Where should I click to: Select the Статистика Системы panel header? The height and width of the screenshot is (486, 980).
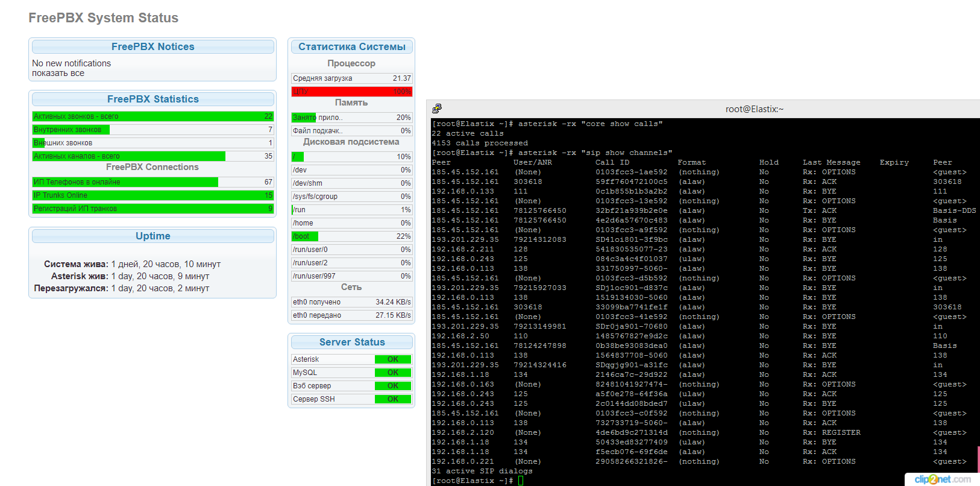[x=351, y=46]
